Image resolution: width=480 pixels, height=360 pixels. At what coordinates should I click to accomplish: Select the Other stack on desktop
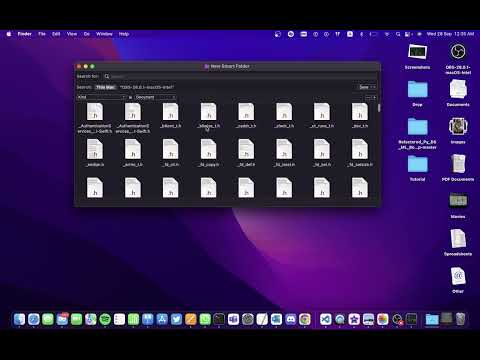[x=458, y=280]
